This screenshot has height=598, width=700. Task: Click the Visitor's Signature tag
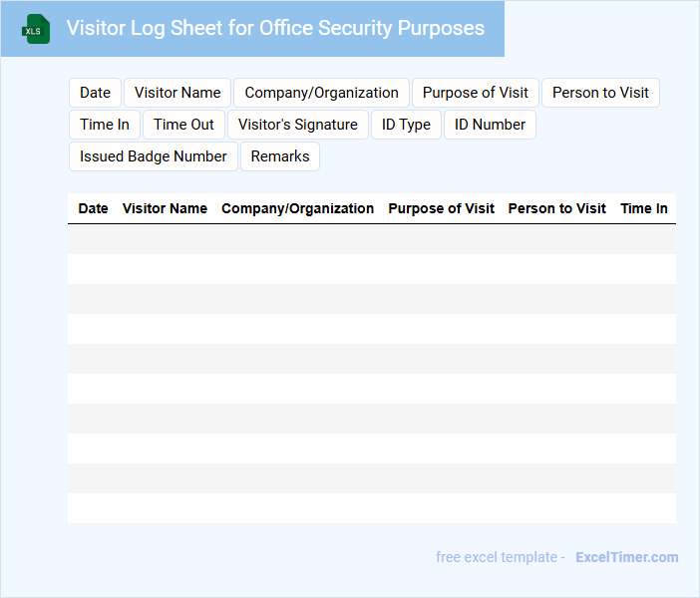click(297, 125)
